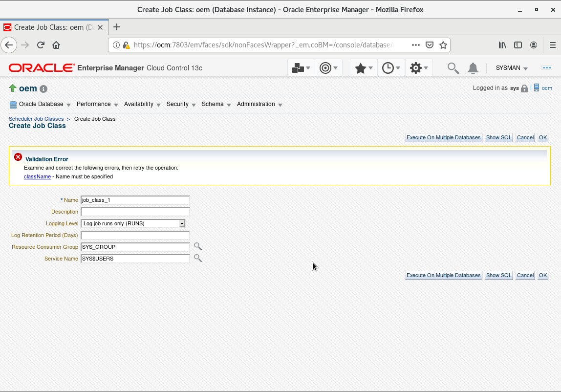Image resolution: width=561 pixels, height=392 pixels.
Task: Open the Administration menu
Action: point(259,104)
